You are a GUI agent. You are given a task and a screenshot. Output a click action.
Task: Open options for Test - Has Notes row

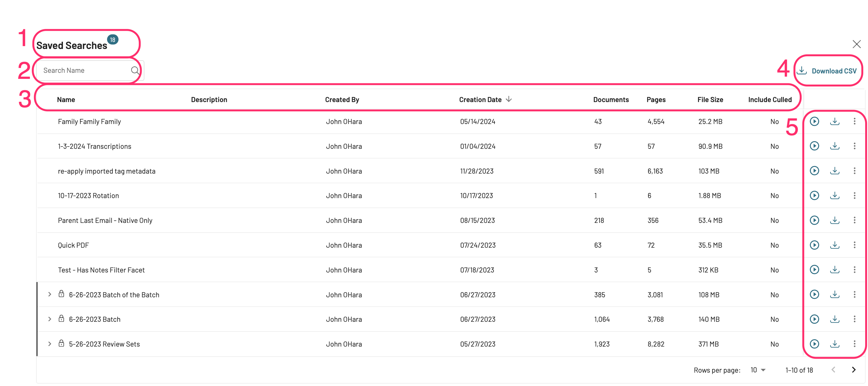[855, 270]
